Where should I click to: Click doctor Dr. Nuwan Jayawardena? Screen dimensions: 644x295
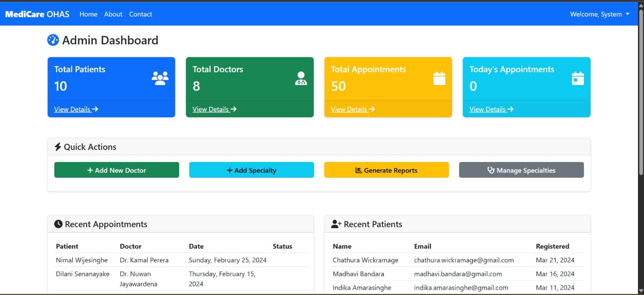click(x=138, y=279)
